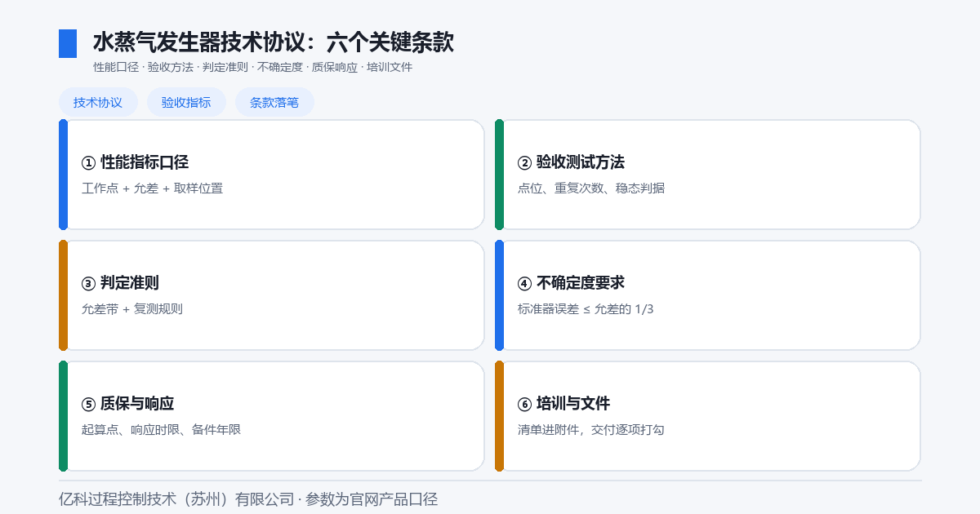This screenshot has height=514, width=980.
Task: Click text 工作点 + 允差 + 取样位置
Action: click(152, 188)
